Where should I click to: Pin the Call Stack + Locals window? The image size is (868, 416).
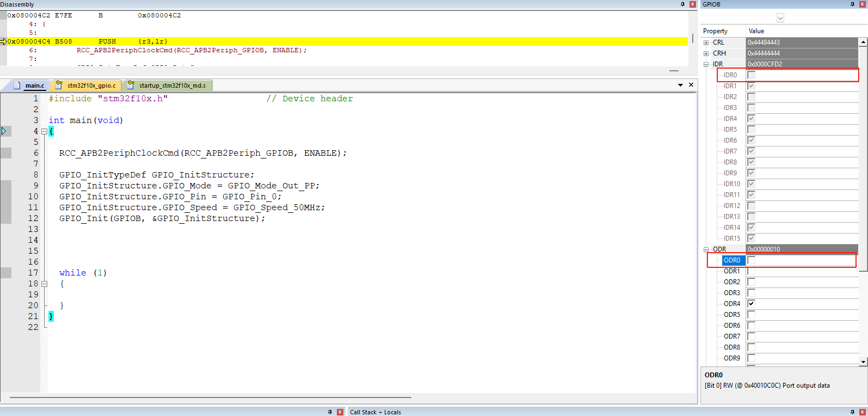pyautogui.click(x=852, y=412)
